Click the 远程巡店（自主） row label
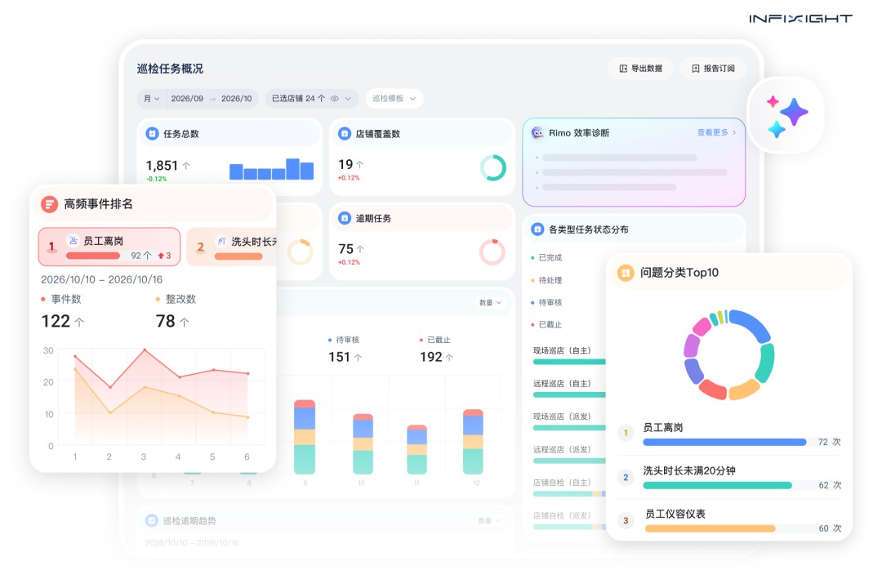Screen dimensions: 882x588 pyautogui.click(x=562, y=383)
